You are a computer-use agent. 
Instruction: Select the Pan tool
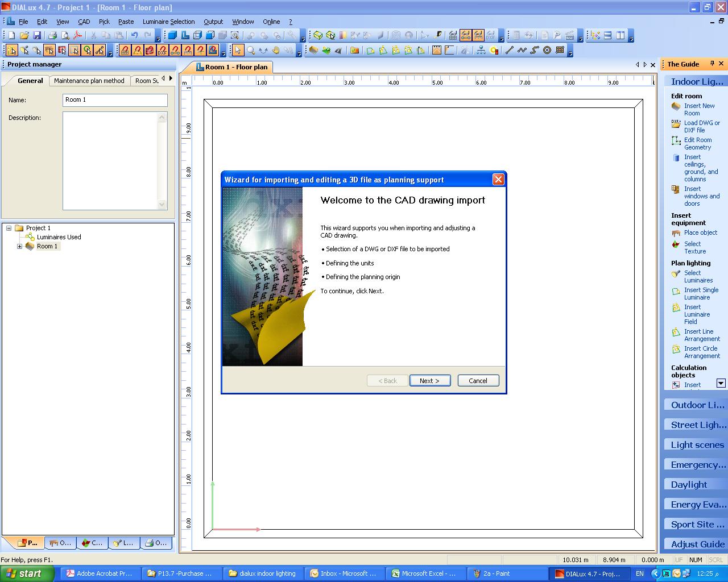[275, 50]
